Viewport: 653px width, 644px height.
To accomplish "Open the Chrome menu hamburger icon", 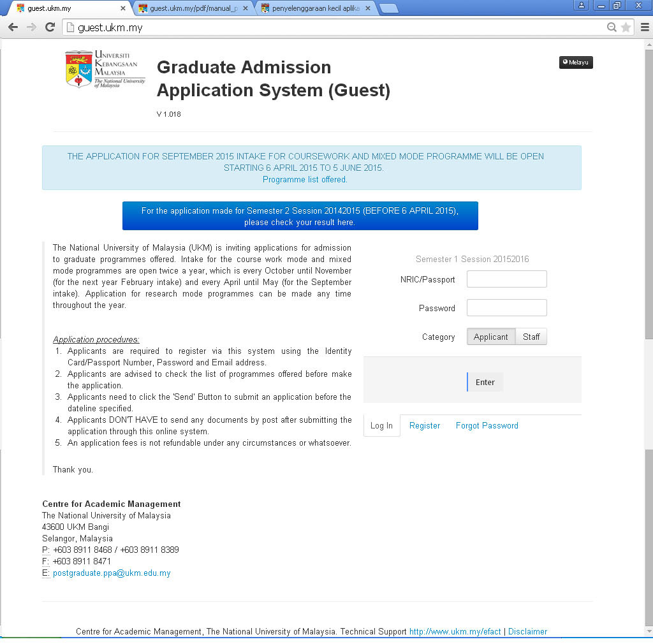I will click(x=644, y=27).
